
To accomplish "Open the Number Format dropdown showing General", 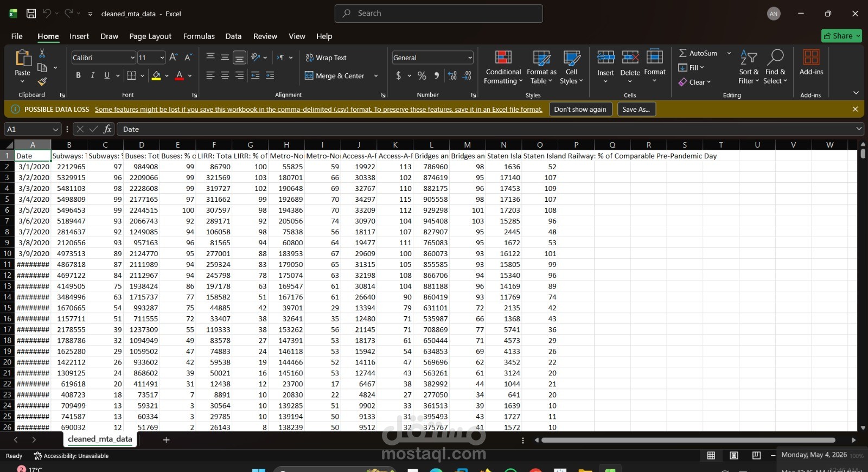I will 470,58.
